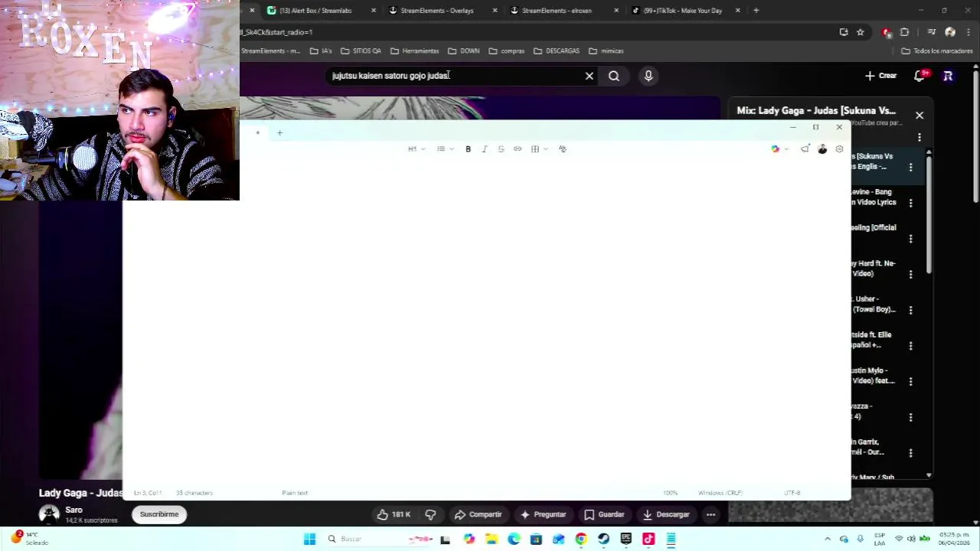The height and width of the screenshot is (551, 980).
Task: Open the Herramientas bookmark folder
Action: (x=415, y=51)
